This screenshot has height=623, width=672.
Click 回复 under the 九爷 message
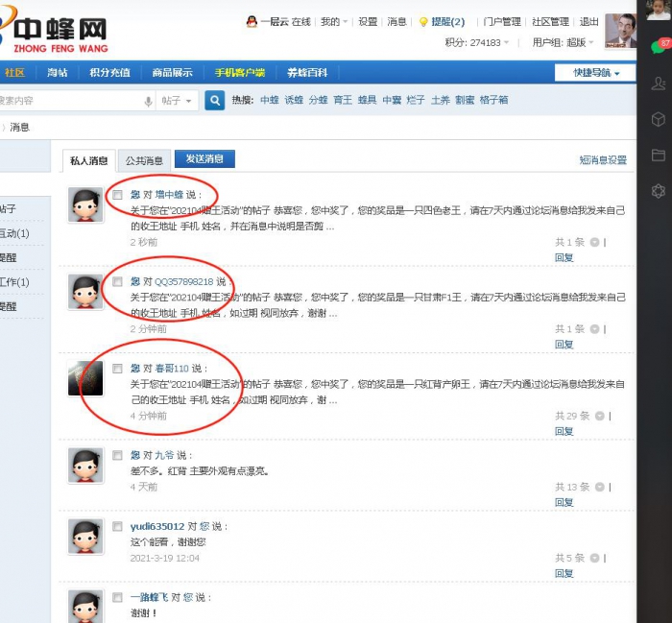[x=564, y=502]
